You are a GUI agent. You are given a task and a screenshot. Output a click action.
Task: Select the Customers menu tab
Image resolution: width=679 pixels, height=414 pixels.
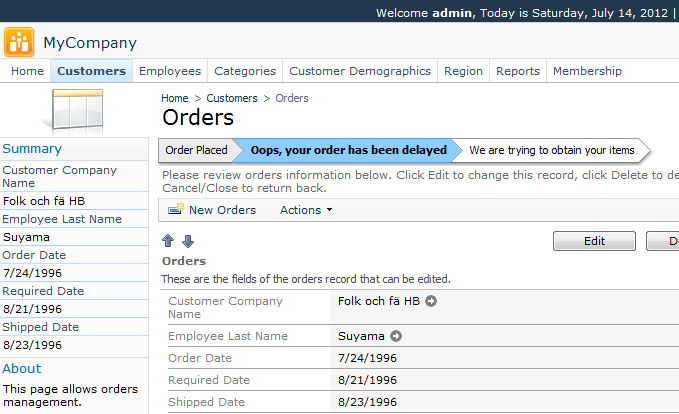pyautogui.click(x=91, y=71)
